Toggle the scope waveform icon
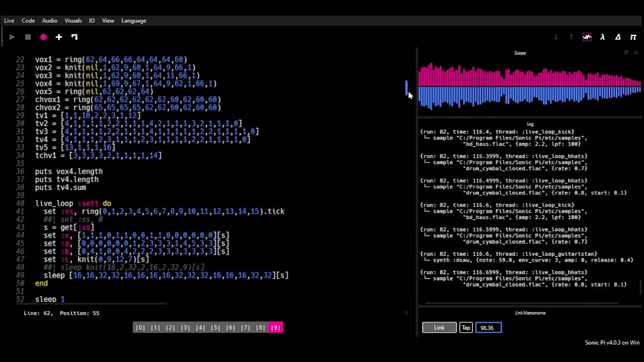Viewport: 644px width, 362px height. click(x=587, y=37)
